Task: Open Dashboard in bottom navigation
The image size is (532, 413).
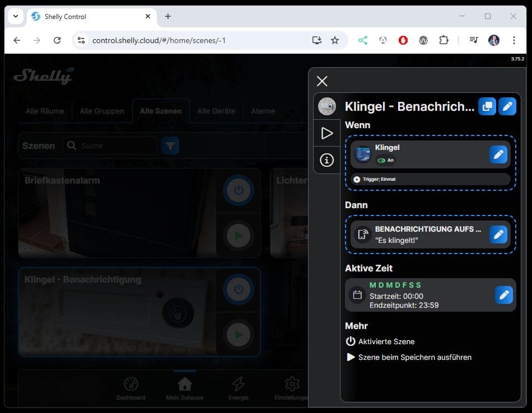Action: coord(130,388)
